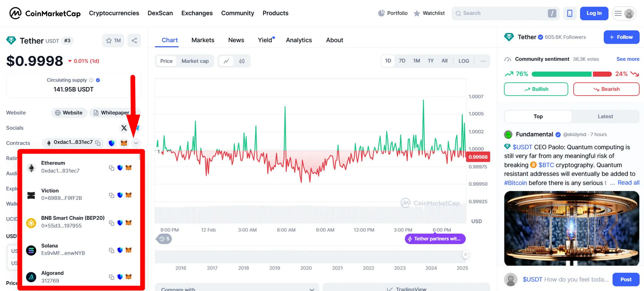
Task: Copy the Ethereum contract address in list
Action: tap(112, 168)
